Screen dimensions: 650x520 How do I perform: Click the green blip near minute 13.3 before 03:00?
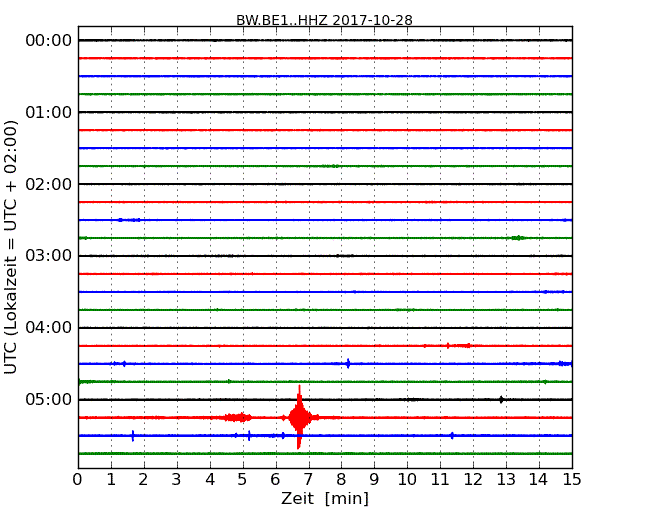518,238
